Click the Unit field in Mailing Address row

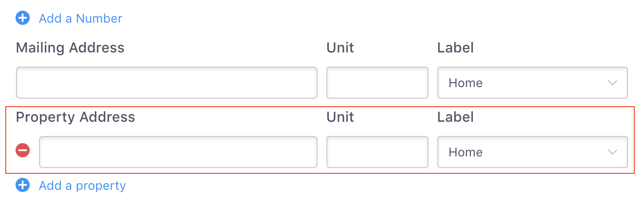point(377,83)
